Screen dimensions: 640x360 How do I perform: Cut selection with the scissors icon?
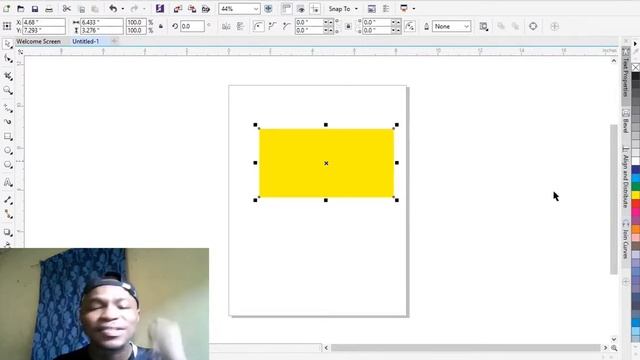pyautogui.click(x=67, y=9)
